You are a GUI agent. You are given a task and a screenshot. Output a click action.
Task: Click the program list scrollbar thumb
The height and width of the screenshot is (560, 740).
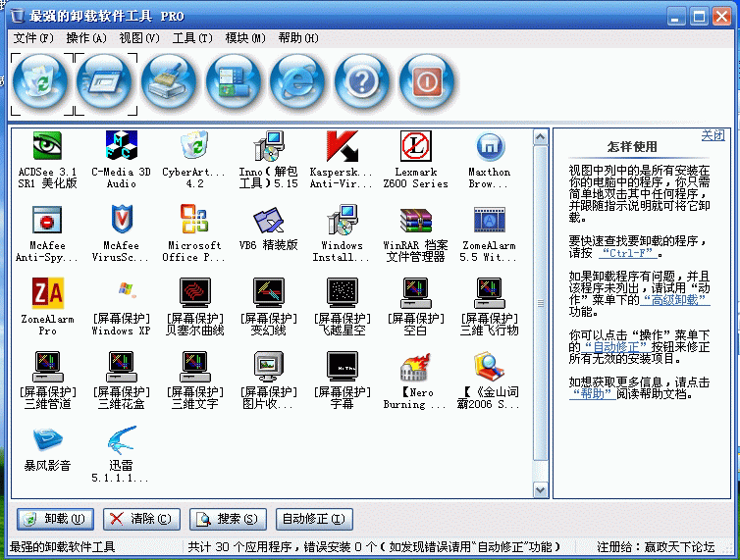coord(541,303)
